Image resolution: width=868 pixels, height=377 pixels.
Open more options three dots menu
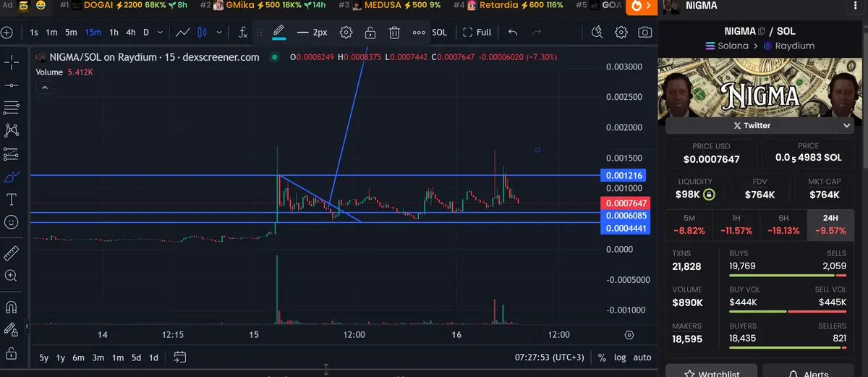[419, 33]
